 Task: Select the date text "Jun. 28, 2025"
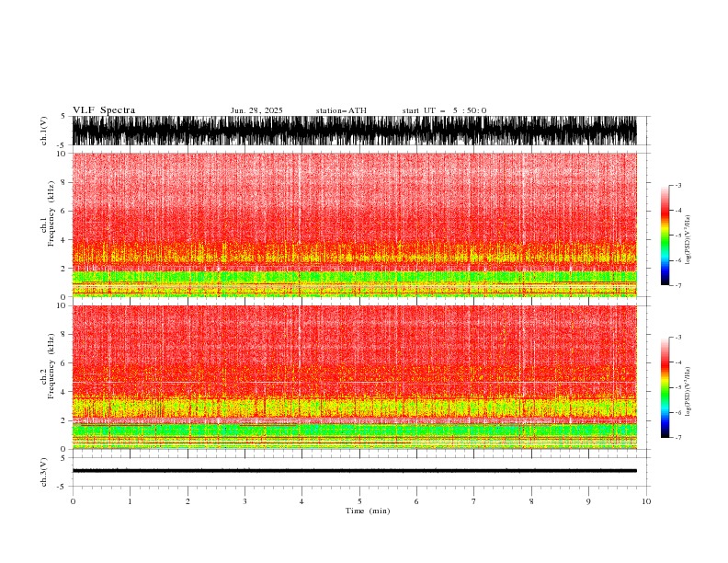(x=256, y=110)
